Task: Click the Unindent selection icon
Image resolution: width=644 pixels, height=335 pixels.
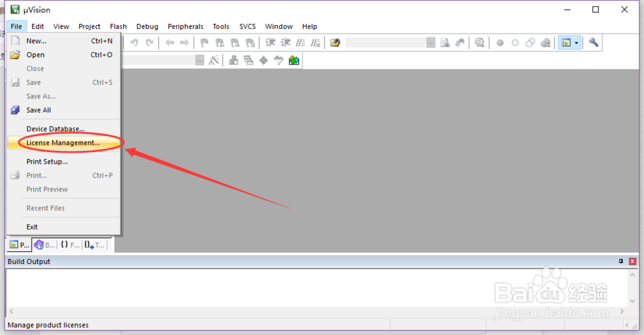Action: [285, 43]
